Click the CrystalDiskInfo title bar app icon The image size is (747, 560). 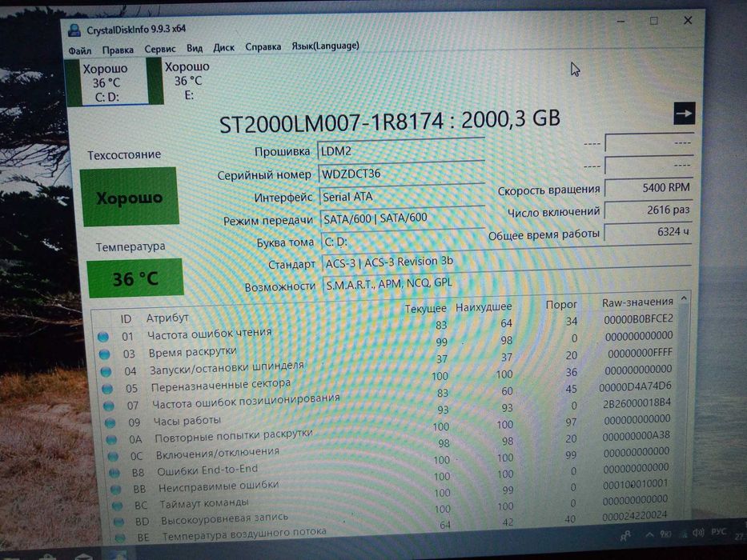74,30
